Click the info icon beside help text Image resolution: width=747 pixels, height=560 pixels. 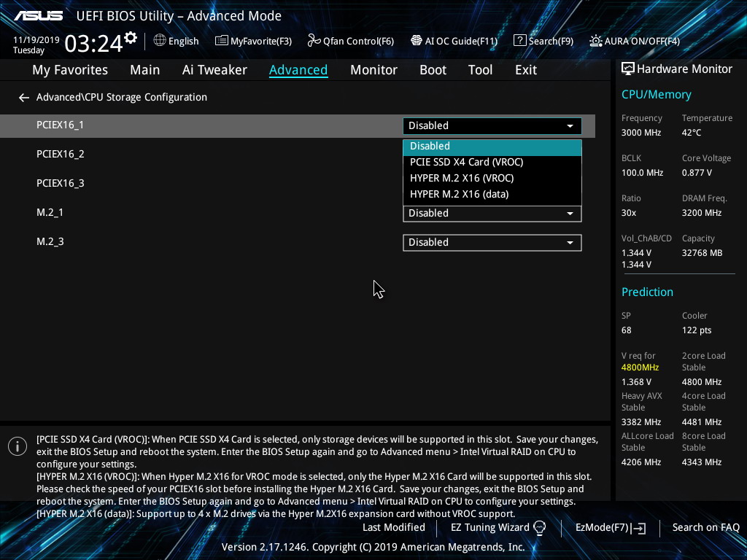point(18,446)
